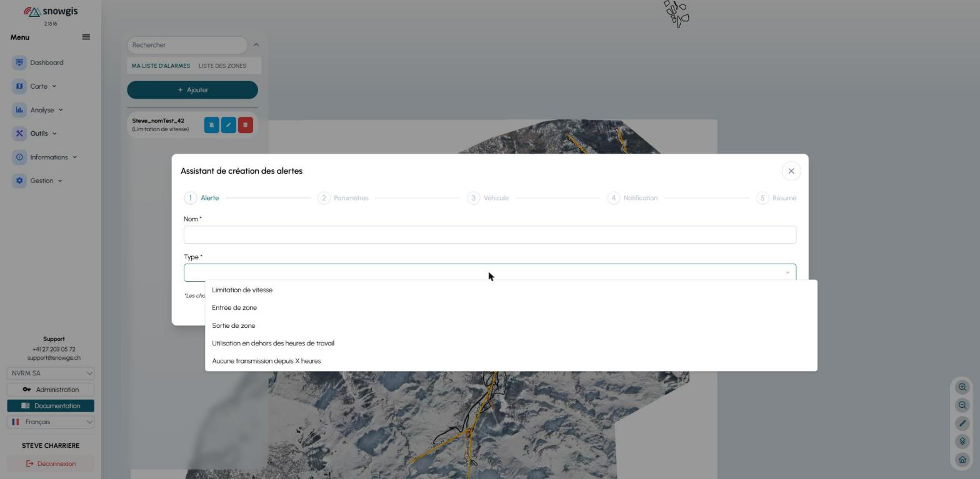This screenshot has height=479, width=980.
Task: Click the support@snowgis.ch email link
Action: [x=54, y=358]
